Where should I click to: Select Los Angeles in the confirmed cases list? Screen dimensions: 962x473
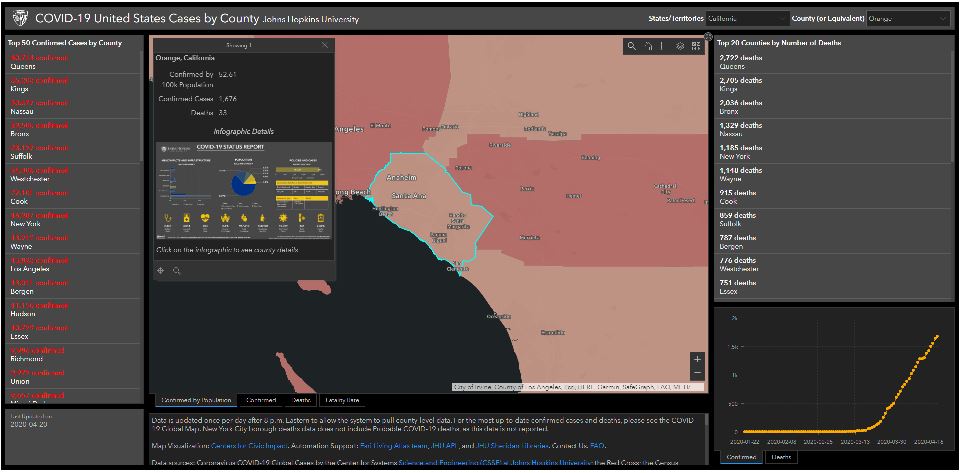[72, 265]
